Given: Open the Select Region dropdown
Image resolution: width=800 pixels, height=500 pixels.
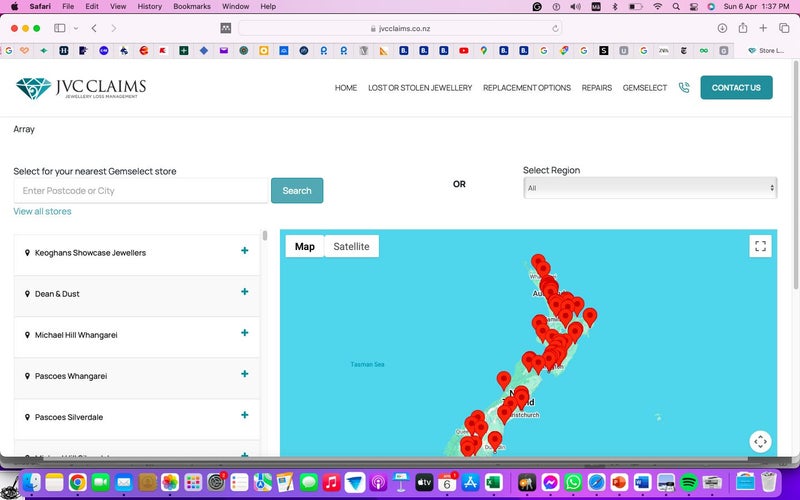Looking at the screenshot, I should pos(650,188).
